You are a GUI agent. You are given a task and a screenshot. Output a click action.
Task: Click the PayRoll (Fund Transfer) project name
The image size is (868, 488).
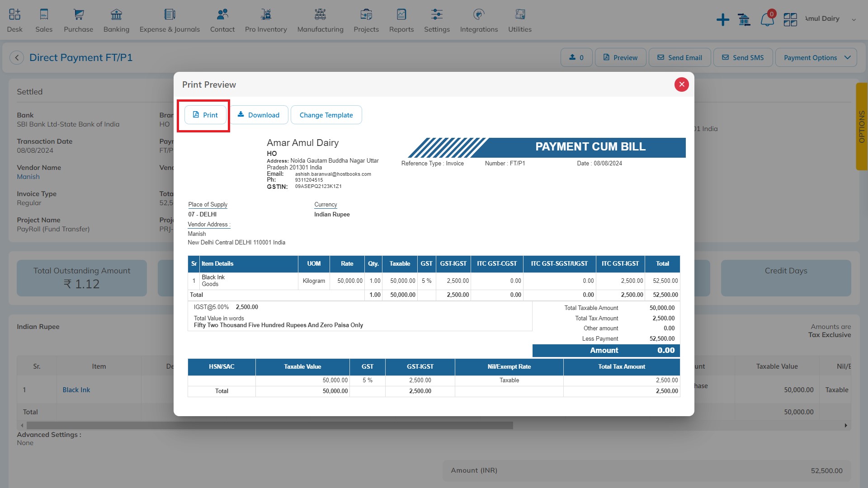coord(53,229)
